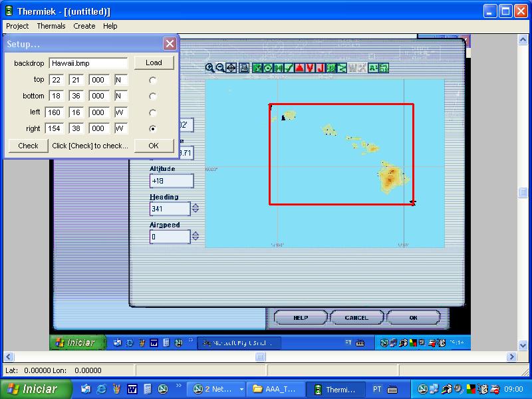Screen dimensions: 532x399
Task: Click the red V toolbar icon
Action: pyautogui.click(x=310, y=67)
